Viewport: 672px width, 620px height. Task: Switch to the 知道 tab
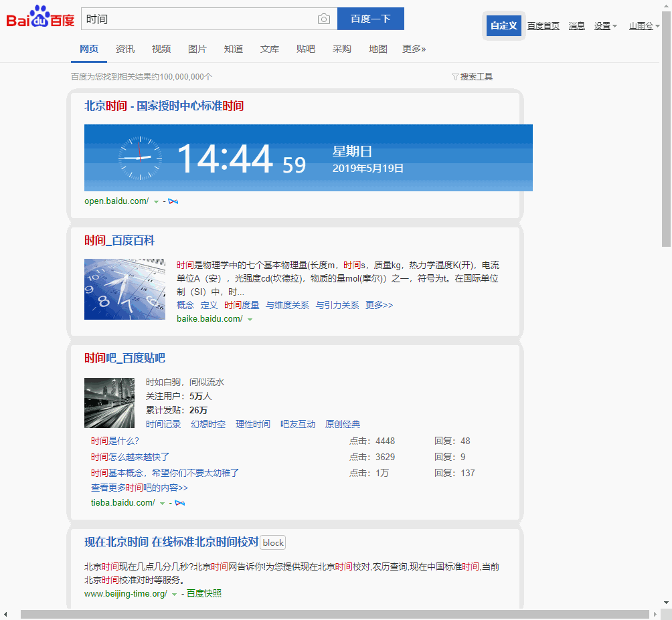pos(234,49)
